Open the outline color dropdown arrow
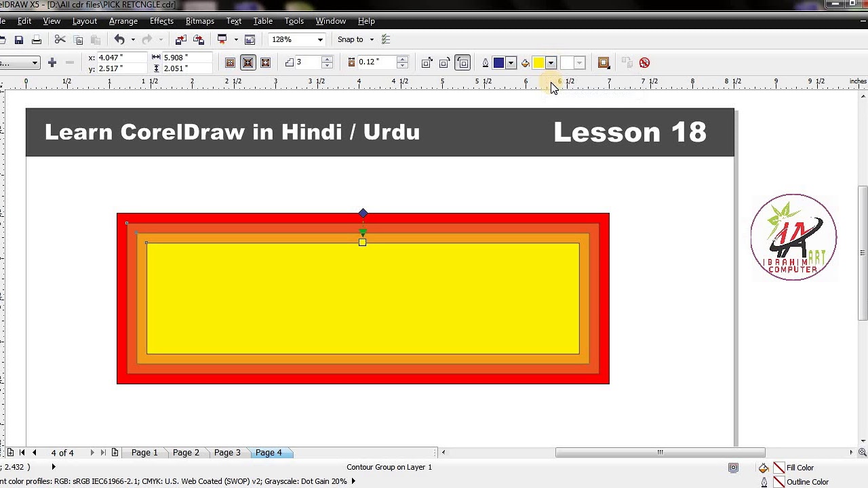 pos(511,63)
